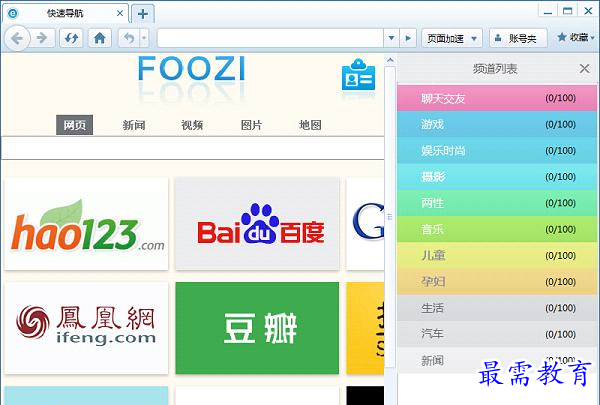Image resolution: width=600 pixels, height=405 pixels.
Task: Select the 快速导航 browser tab
Action: tap(66, 14)
